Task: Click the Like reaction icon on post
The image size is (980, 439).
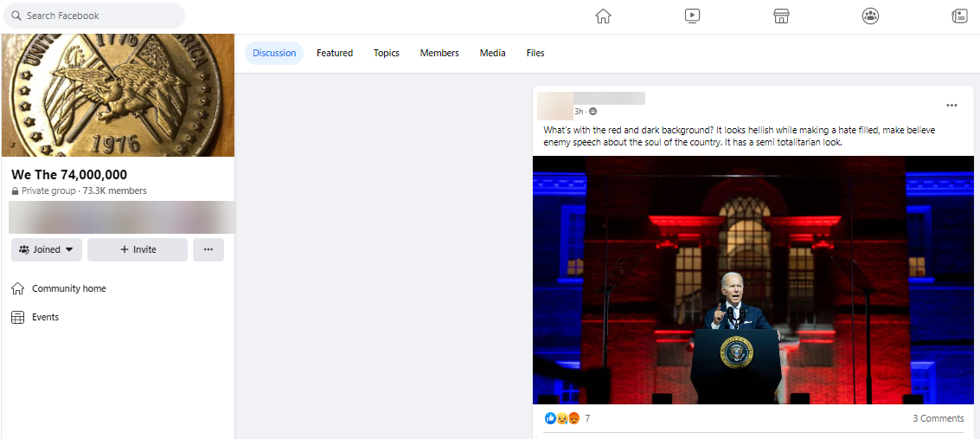Action: [x=551, y=418]
